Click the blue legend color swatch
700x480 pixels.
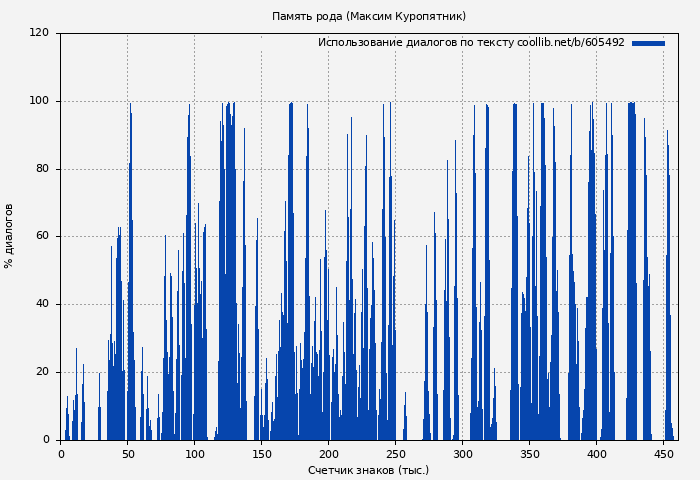[648, 43]
